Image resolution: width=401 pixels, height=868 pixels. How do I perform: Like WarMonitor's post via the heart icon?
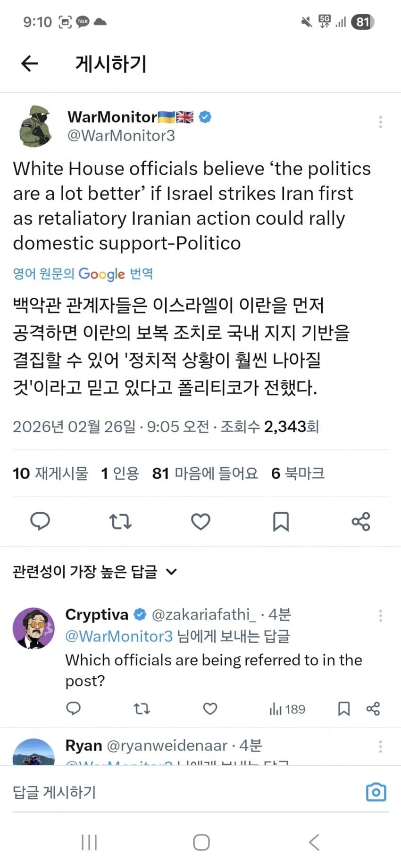pos(200,522)
